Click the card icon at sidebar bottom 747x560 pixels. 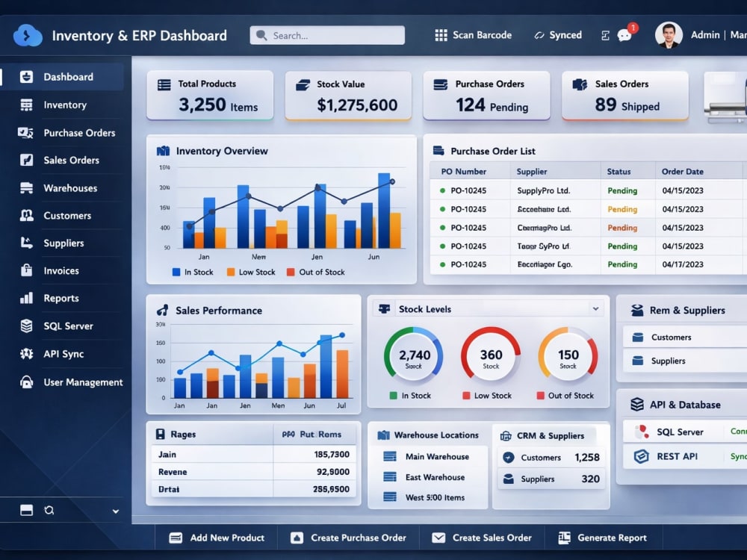coord(27,510)
